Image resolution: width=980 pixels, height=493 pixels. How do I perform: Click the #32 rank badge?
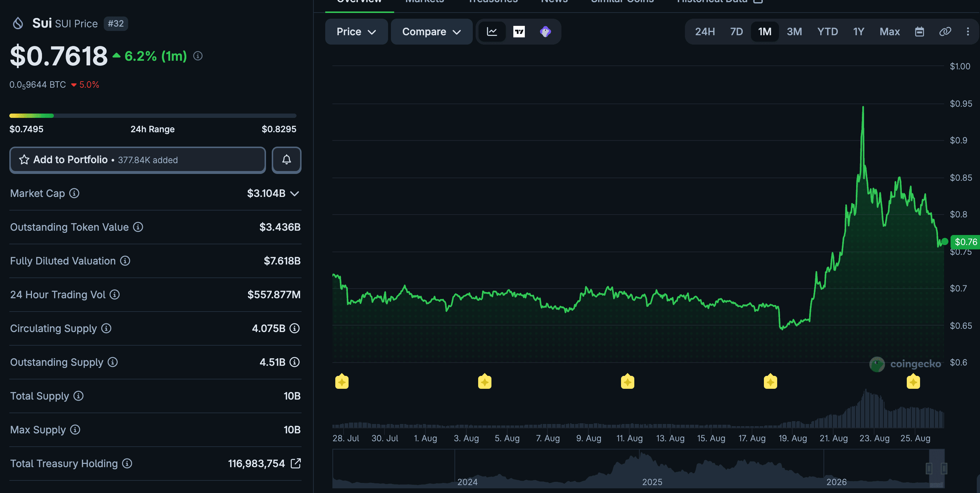pyautogui.click(x=116, y=24)
